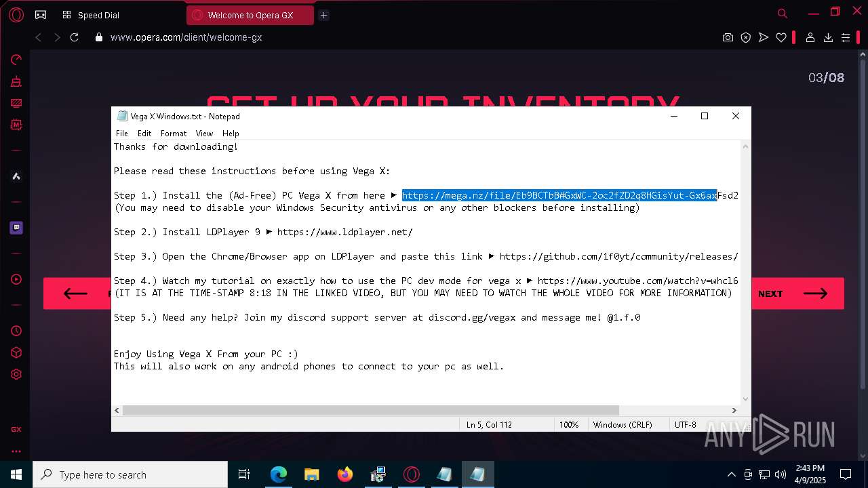Open GX Corner game controller icon
The height and width of the screenshot is (488, 868).
click(x=41, y=14)
